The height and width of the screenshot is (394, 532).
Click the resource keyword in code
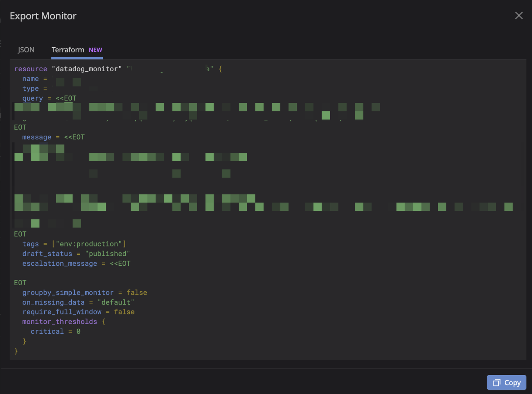point(31,69)
